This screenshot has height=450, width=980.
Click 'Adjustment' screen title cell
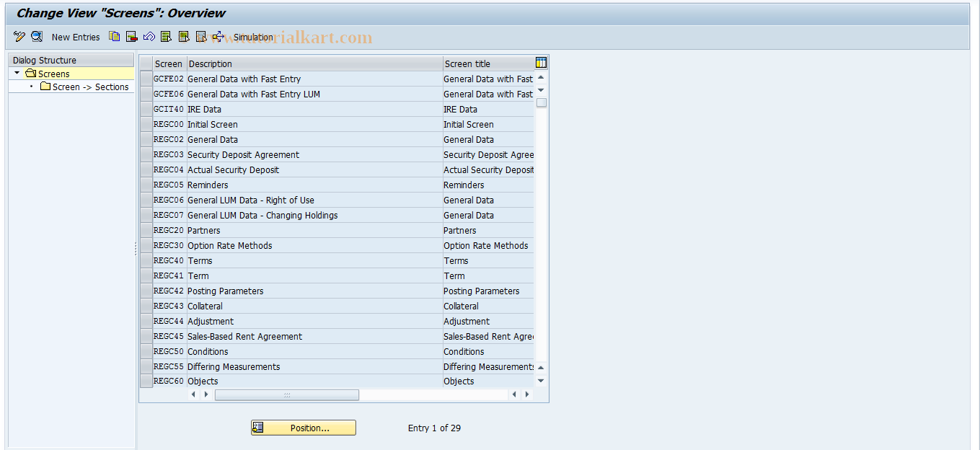point(489,322)
